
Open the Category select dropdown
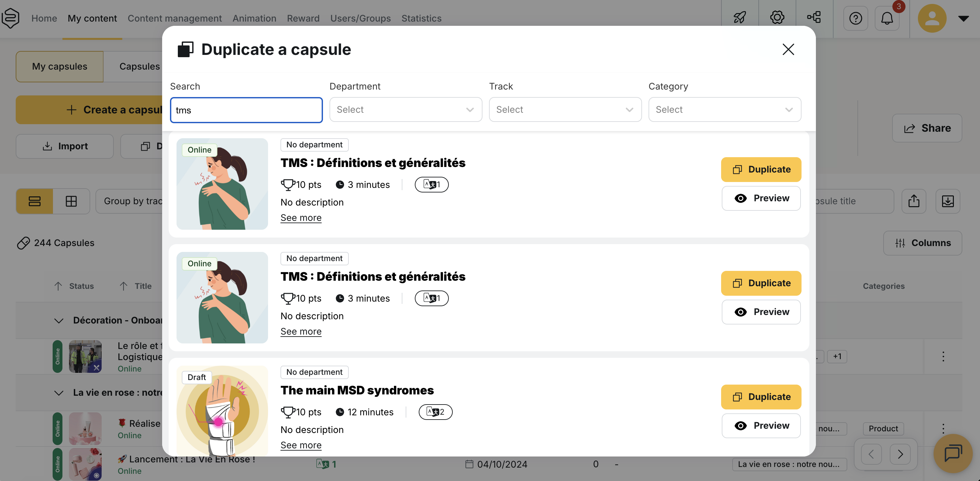(x=724, y=109)
